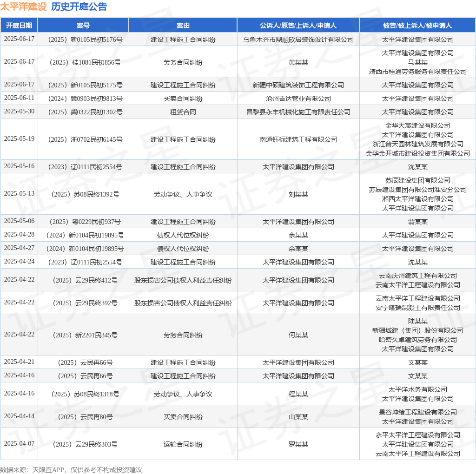Click plaintiff 昌黎县永丰机械化施工有限责任公司
The height and width of the screenshot is (474, 476).
click(x=298, y=112)
